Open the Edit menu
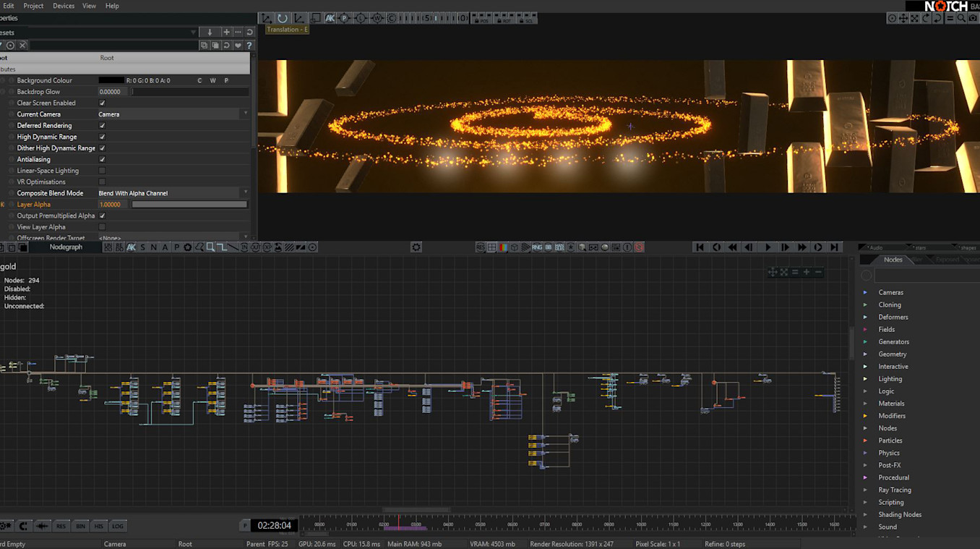This screenshot has width=980, height=549. (x=9, y=6)
